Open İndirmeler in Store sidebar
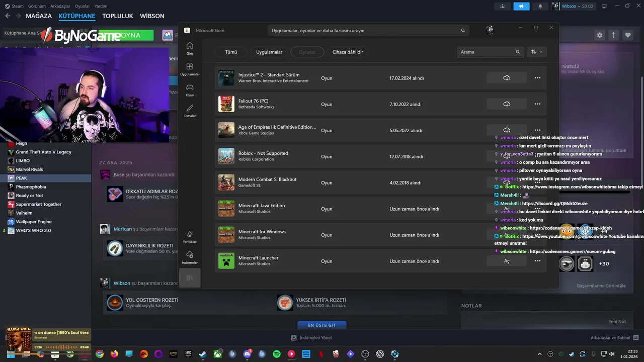This screenshot has width=644, height=362. coord(190,257)
